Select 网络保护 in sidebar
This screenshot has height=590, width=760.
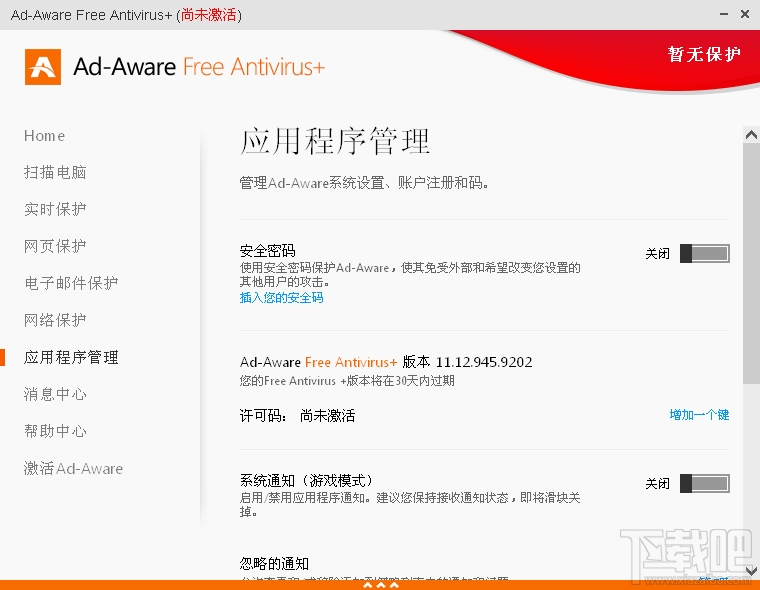(x=55, y=320)
